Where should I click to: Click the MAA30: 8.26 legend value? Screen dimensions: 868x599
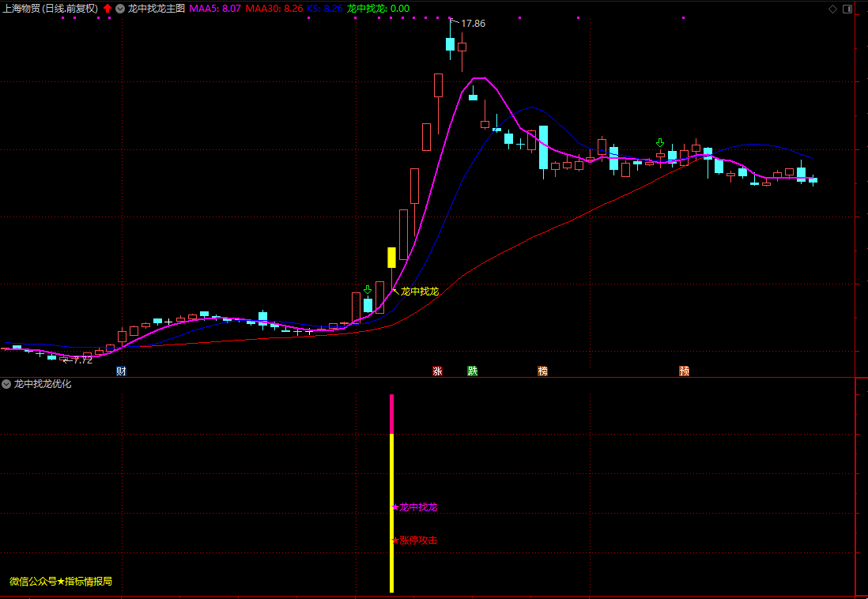[274, 9]
